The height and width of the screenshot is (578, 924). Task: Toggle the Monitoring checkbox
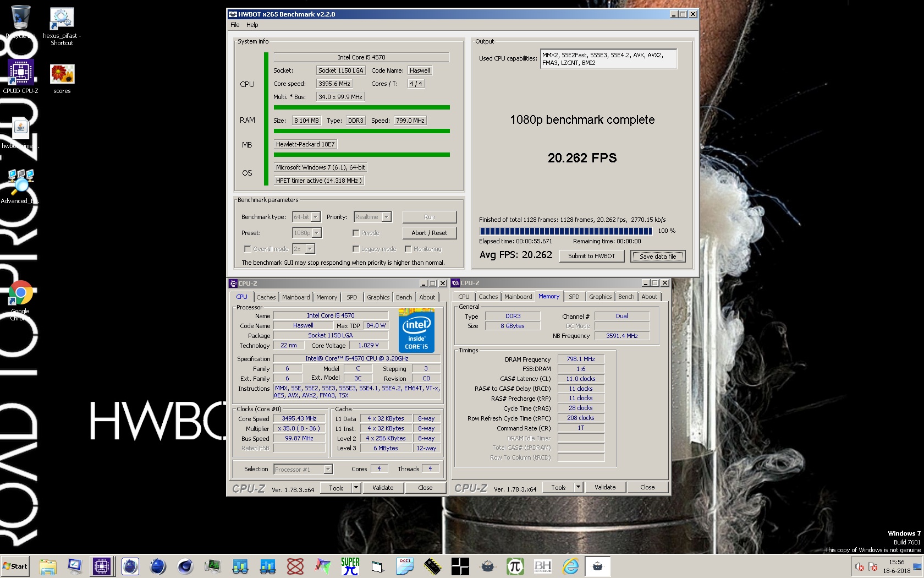[x=408, y=249]
